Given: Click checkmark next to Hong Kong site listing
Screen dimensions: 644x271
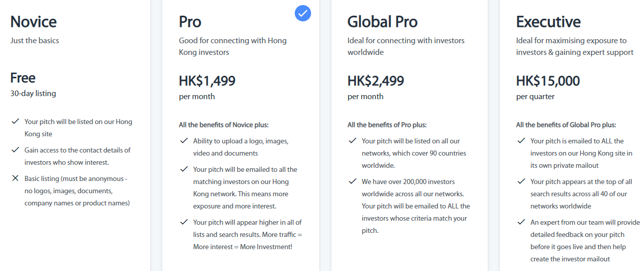Looking at the screenshot, I should 15,122.
